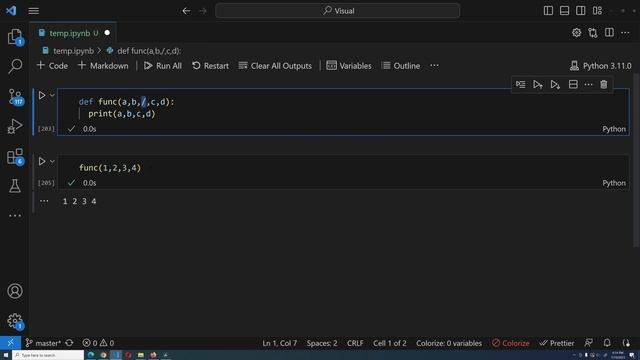
Task: Synchronize changes icon in status bar
Action: (69, 343)
